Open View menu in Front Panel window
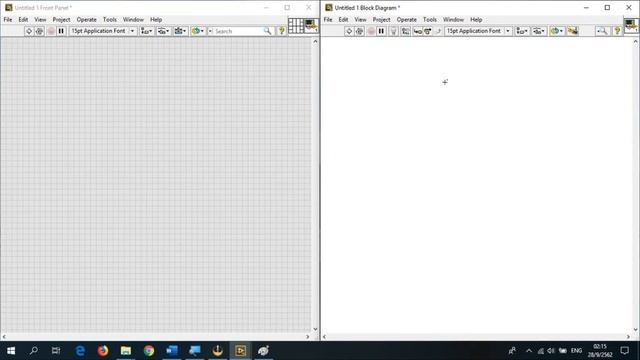 coord(40,20)
